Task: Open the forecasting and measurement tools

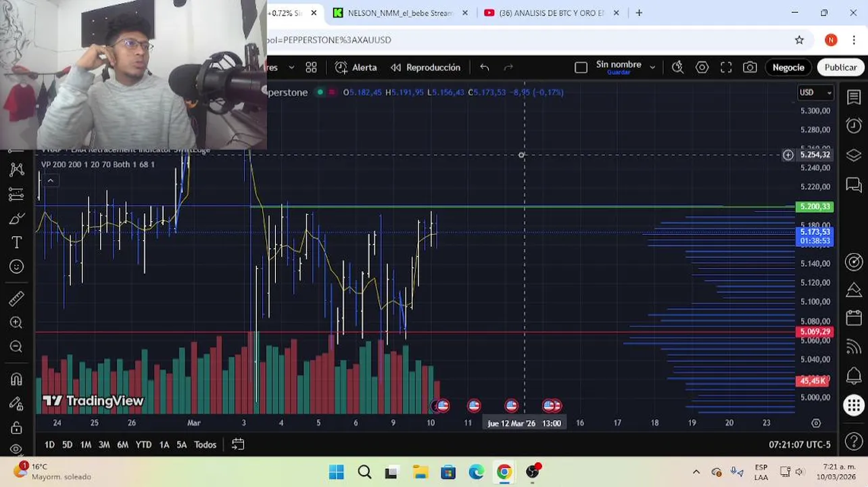Action: (x=16, y=194)
